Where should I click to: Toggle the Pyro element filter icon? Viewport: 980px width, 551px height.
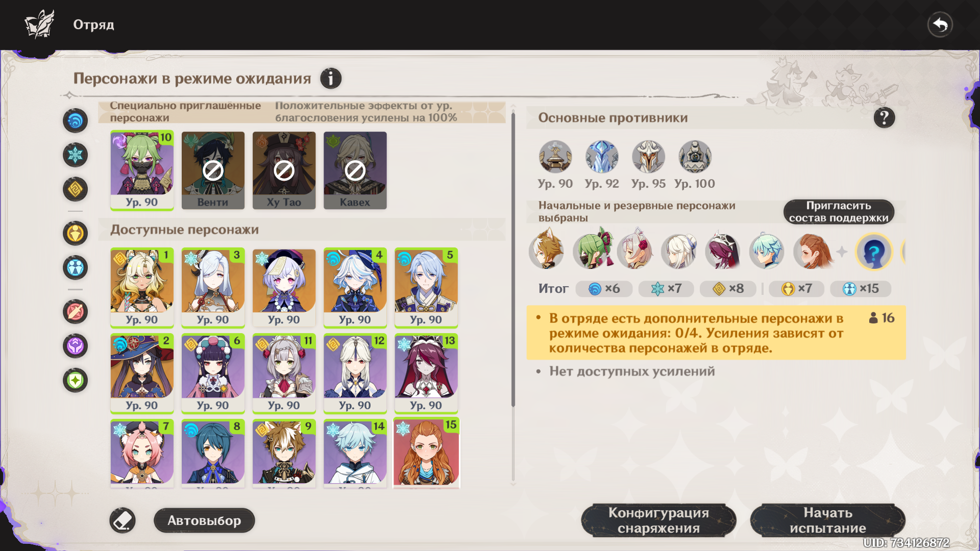click(x=76, y=312)
